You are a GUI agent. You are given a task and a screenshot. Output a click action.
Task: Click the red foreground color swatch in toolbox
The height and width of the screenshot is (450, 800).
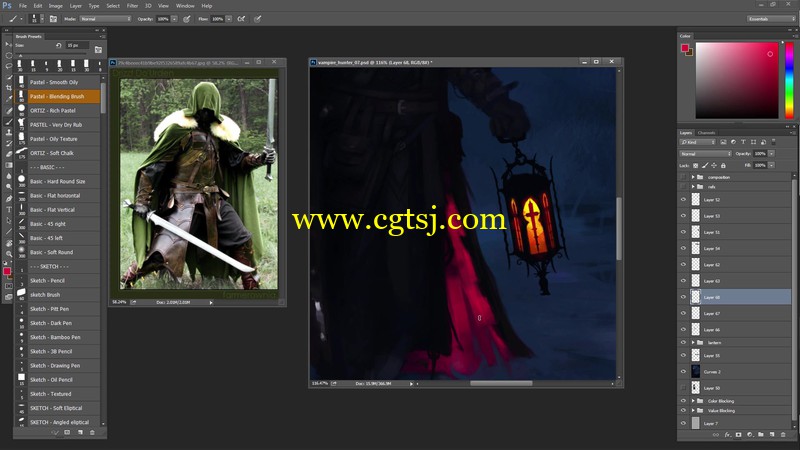[x=7, y=271]
